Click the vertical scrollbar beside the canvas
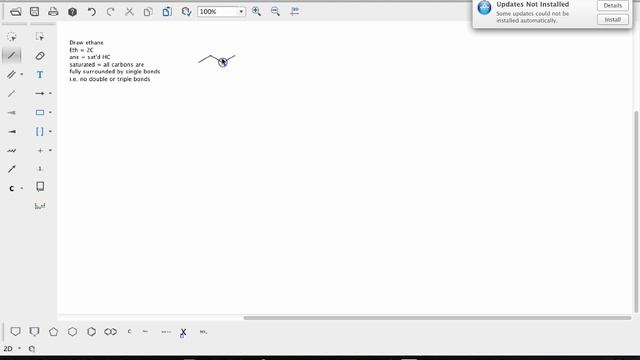Viewport: 640px width, 360px height. coord(636,211)
